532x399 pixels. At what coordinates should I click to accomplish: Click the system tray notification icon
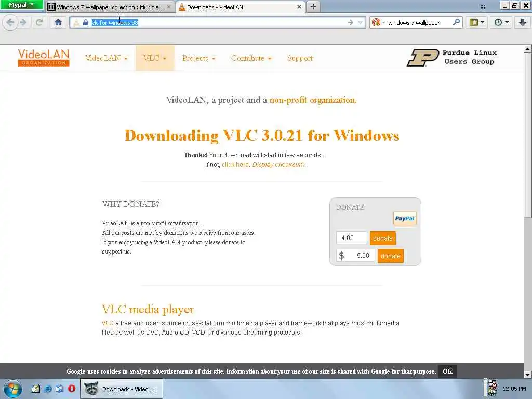tap(493, 388)
